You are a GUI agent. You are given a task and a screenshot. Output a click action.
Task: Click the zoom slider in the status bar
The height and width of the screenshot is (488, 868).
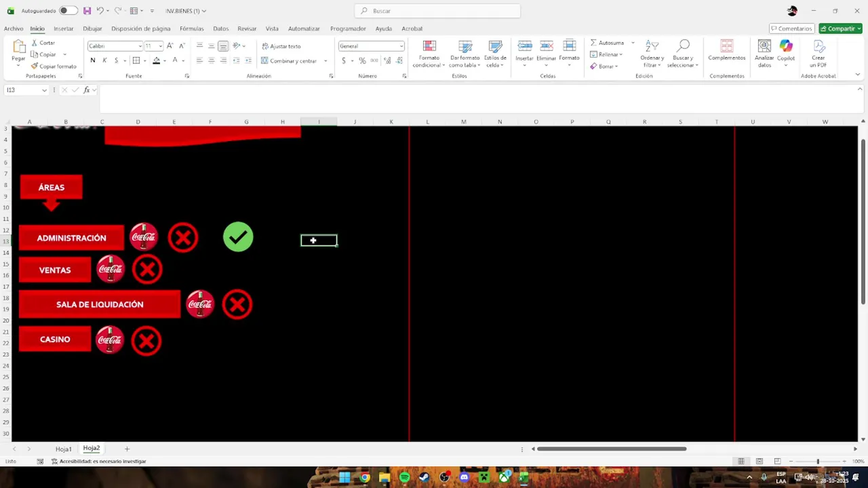[817, 462]
